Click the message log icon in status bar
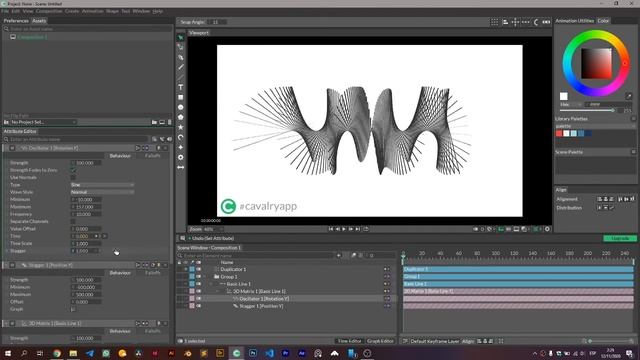Image resolution: width=640 pixels, height=360 pixels. (182, 238)
